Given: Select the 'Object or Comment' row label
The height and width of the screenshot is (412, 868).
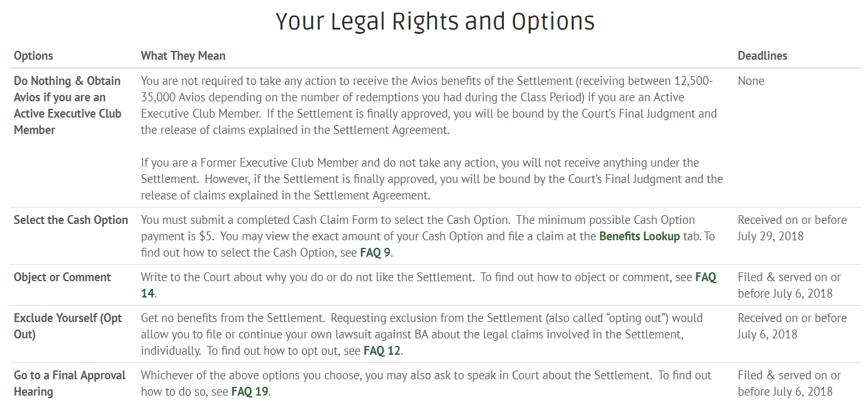Looking at the screenshot, I should 62,277.
